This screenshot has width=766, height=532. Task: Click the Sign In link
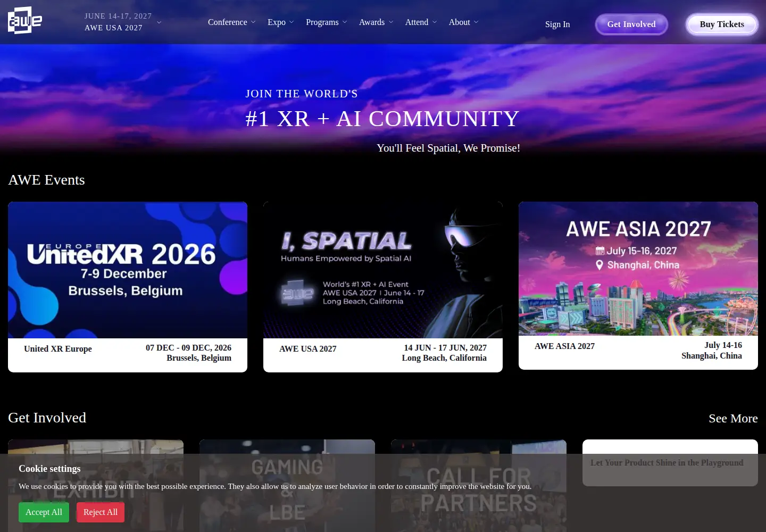tap(557, 24)
